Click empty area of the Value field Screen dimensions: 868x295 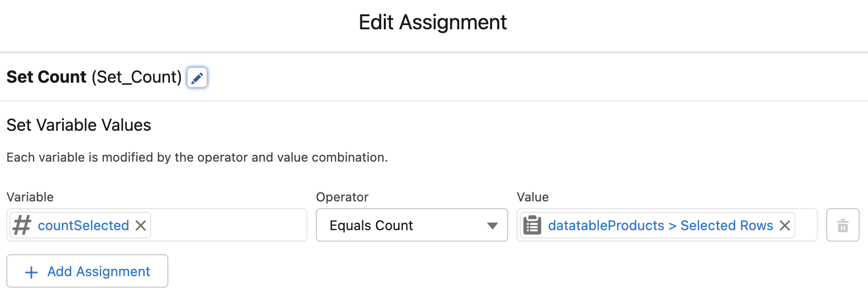click(x=806, y=225)
